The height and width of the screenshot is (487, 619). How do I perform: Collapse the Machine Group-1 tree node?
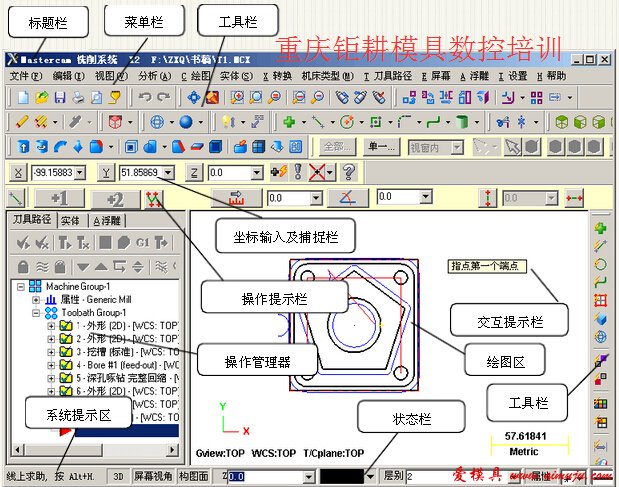[x=21, y=287]
